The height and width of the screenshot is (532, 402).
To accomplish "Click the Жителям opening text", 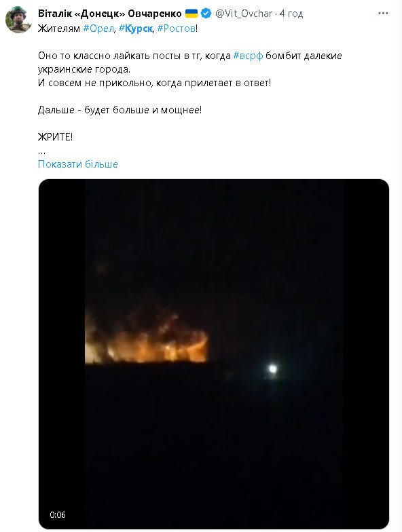I will (59, 28).
